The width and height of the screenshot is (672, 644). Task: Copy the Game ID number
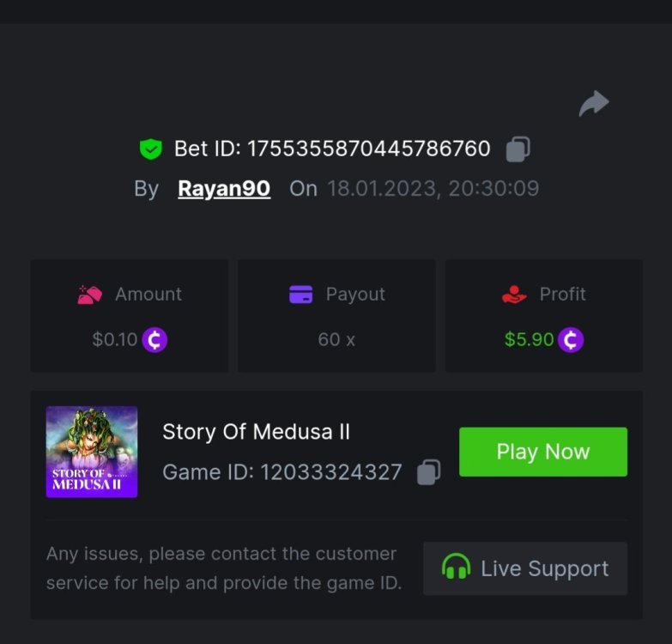pos(428,472)
